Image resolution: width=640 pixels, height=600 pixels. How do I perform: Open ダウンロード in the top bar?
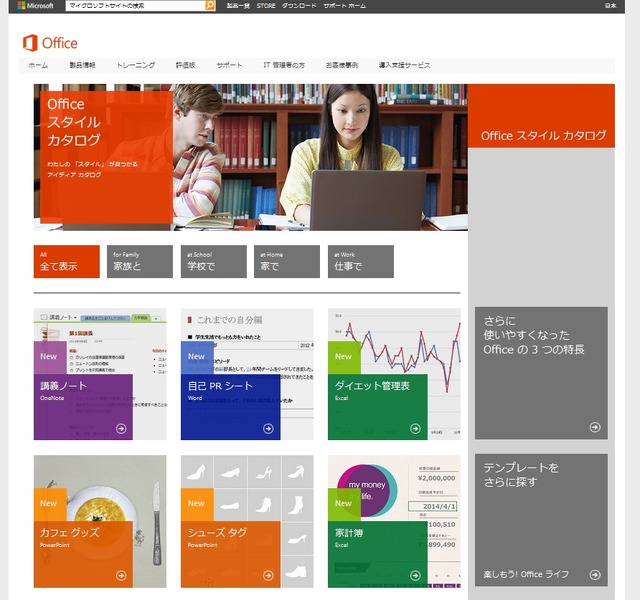click(299, 6)
